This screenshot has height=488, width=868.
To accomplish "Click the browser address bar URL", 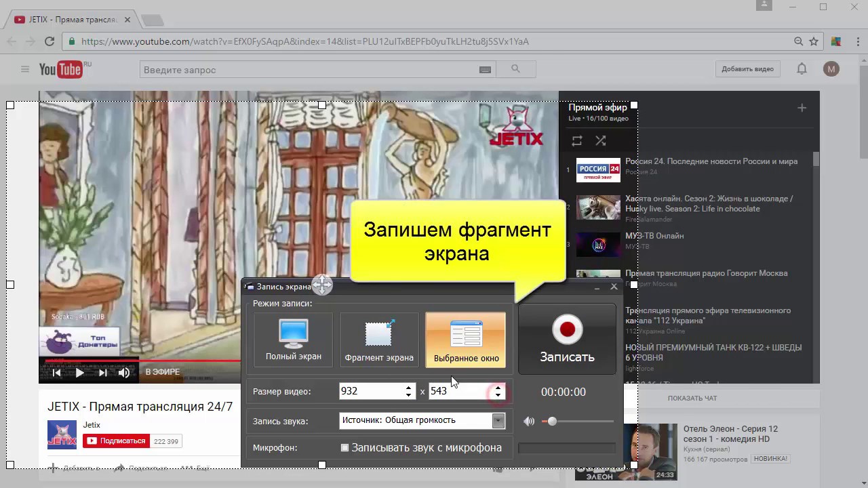I will pos(305,41).
